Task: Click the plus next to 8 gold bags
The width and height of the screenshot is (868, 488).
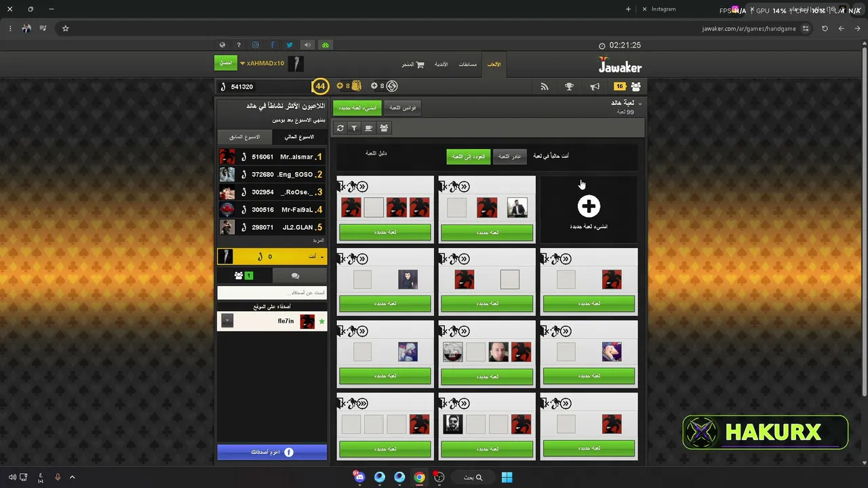Action: pos(340,86)
